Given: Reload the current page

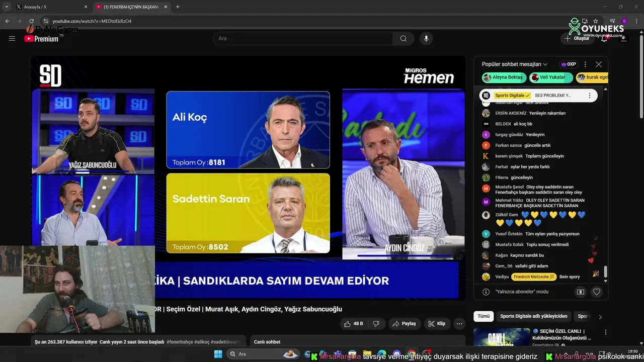Looking at the screenshot, I should [31, 21].
